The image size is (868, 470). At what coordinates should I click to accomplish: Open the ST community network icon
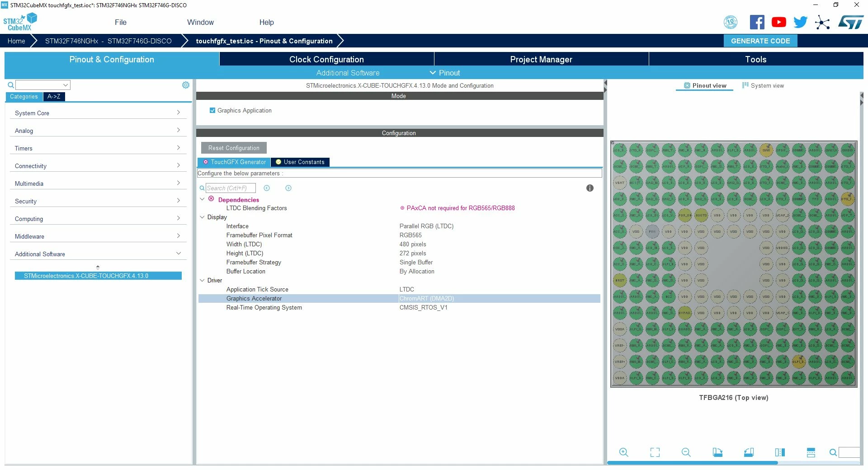pos(822,22)
